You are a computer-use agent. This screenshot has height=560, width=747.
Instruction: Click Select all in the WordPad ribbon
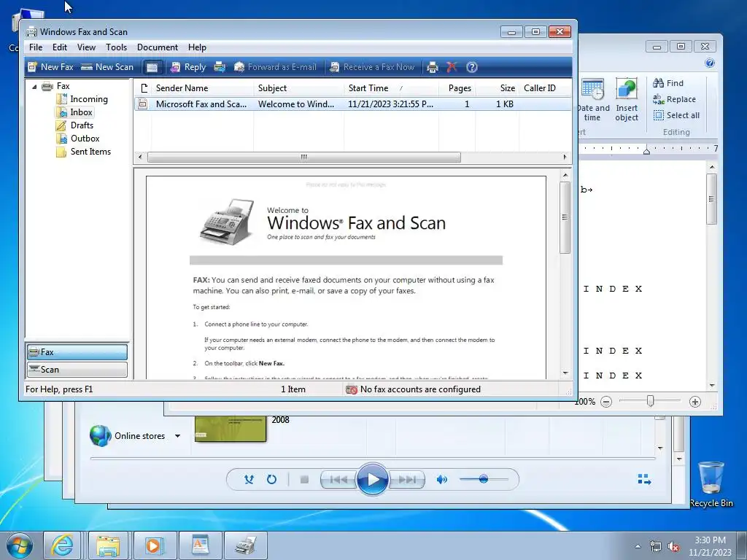click(x=676, y=115)
